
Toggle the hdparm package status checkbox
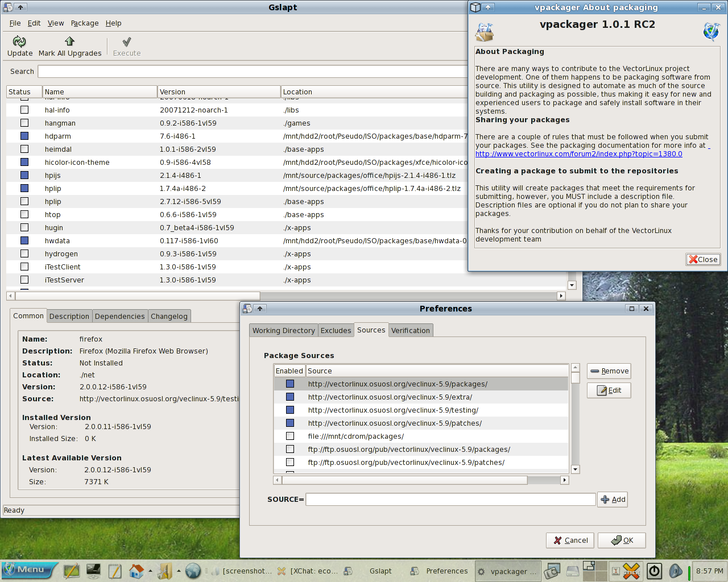click(24, 136)
